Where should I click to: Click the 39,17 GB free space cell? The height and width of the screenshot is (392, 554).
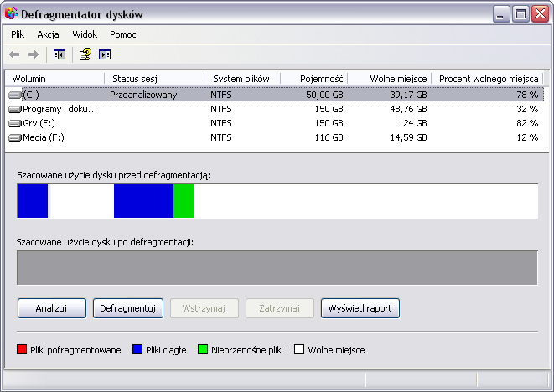(x=408, y=95)
